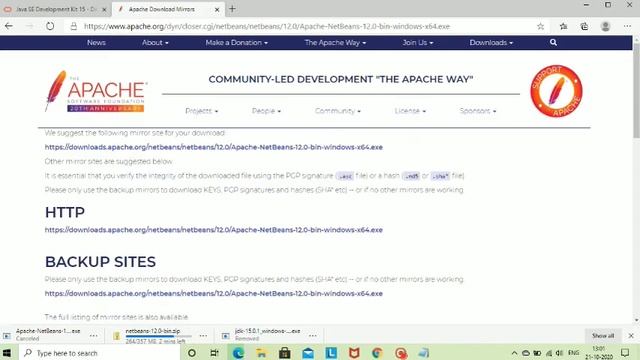Image resolution: width=640 pixels, height=360 pixels.
Task: Click the taskbar search box
Action: [99, 353]
